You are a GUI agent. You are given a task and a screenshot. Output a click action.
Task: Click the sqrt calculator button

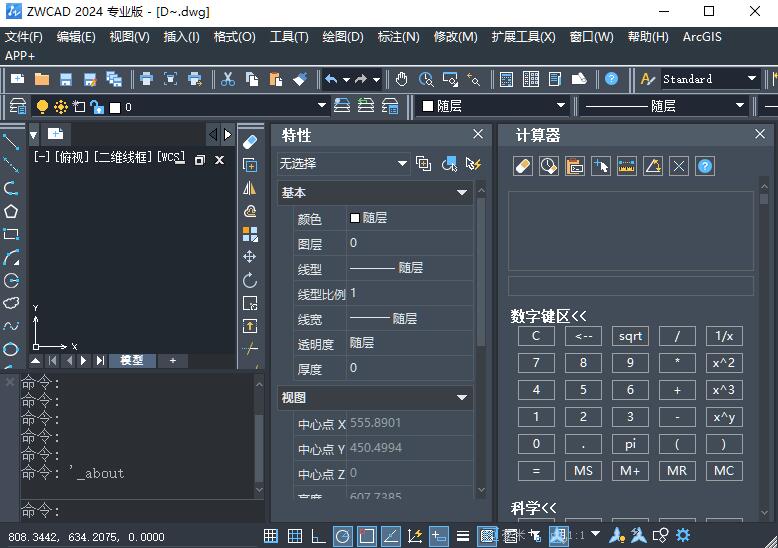(630, 336)
